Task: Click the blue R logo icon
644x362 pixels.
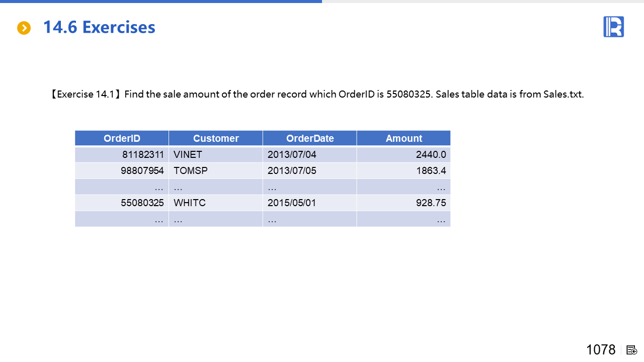Action: click(x=613, y=27)
